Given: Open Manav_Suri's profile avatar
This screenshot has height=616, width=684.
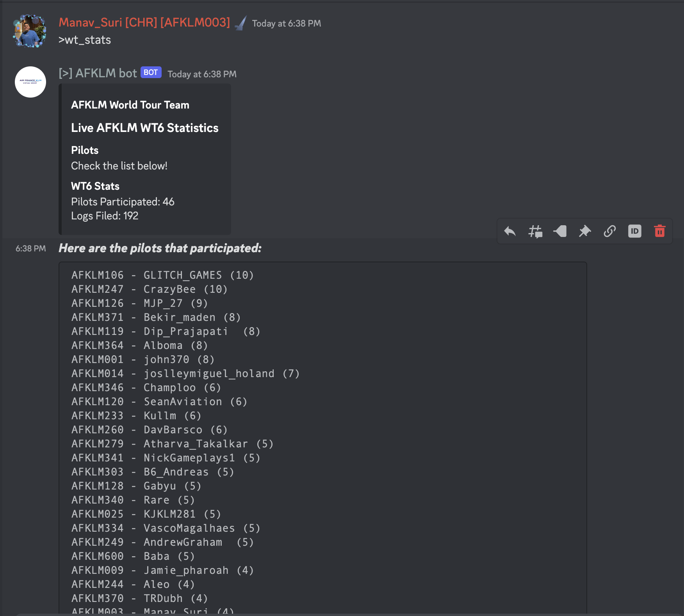Looking at the screenshot, I should tap(30, 31).
